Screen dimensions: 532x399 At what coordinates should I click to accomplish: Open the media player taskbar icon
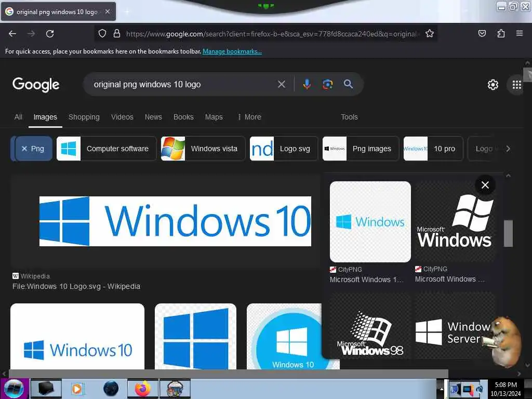point(77,389)
